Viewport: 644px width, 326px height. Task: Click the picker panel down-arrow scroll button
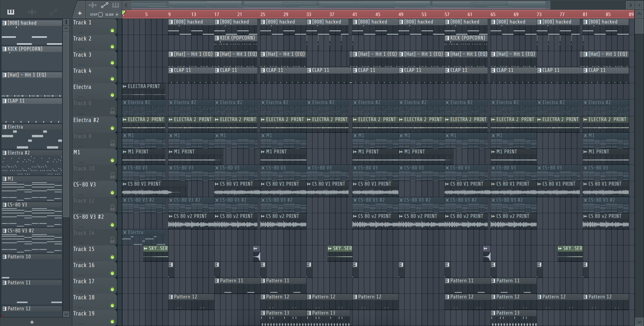[66, 314]
